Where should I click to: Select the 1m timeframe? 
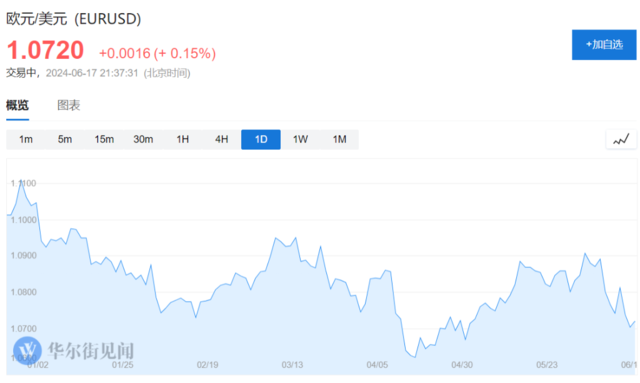[26, 140]
